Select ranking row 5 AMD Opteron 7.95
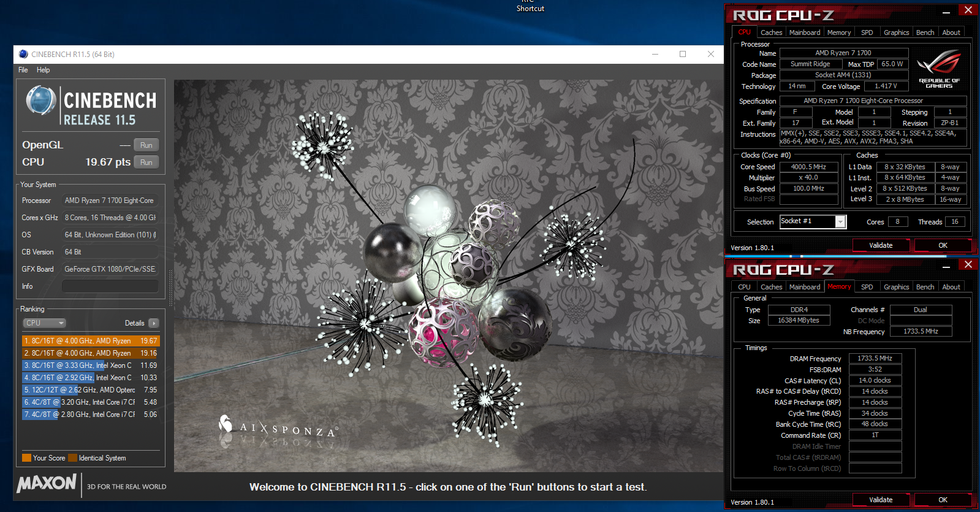The width and height of the screenshot is (980, 512). coord(91,390)
